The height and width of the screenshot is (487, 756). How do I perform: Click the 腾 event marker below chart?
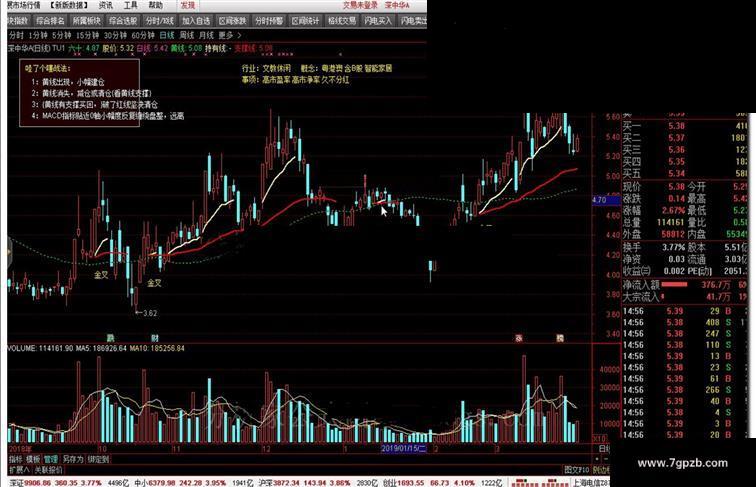pos(560,338)
